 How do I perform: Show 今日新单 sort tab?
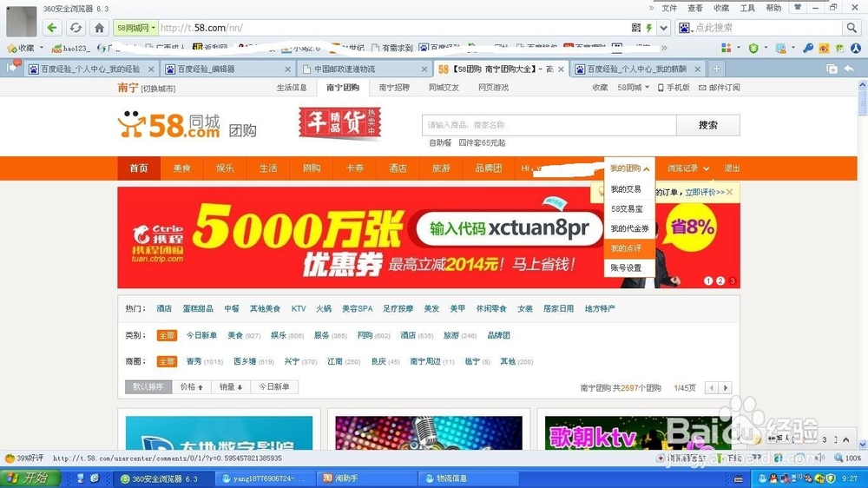click(274, 386)
